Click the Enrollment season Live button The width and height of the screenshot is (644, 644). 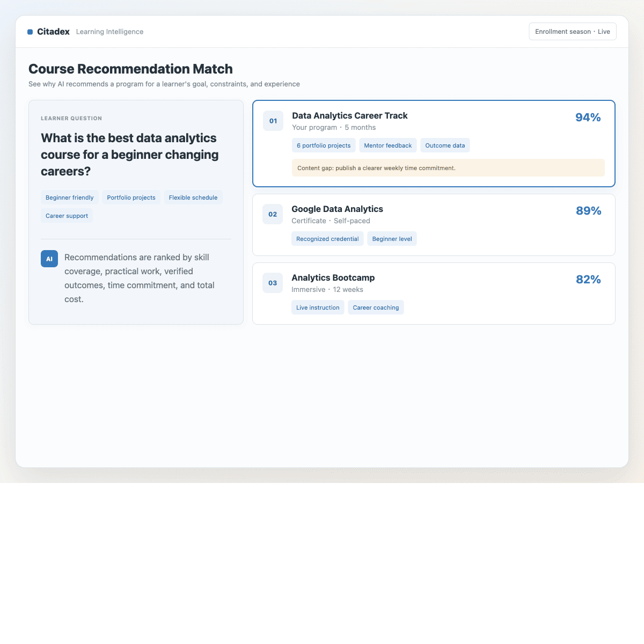(x=573, y=32)
